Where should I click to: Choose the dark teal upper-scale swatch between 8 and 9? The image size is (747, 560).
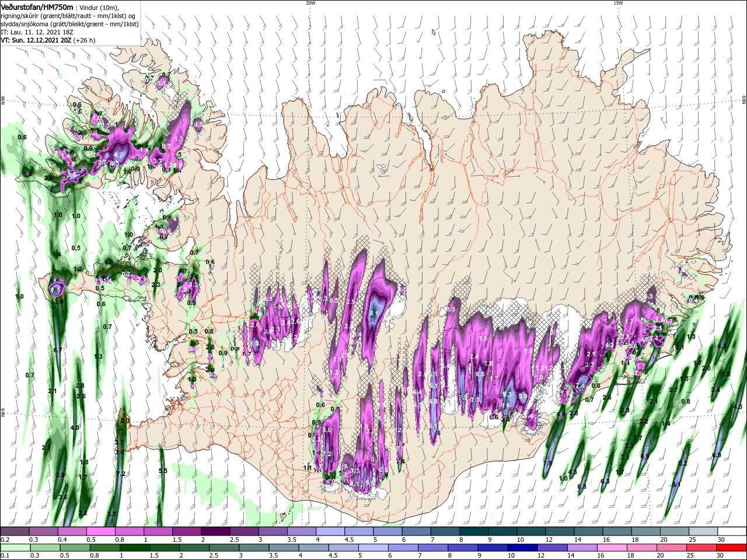[473, 531]
